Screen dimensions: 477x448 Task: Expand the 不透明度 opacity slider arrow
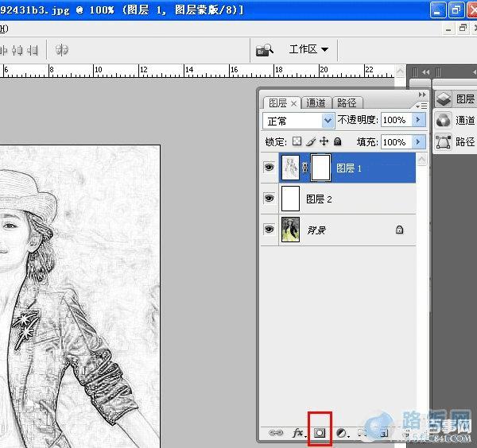coord(418,120)
